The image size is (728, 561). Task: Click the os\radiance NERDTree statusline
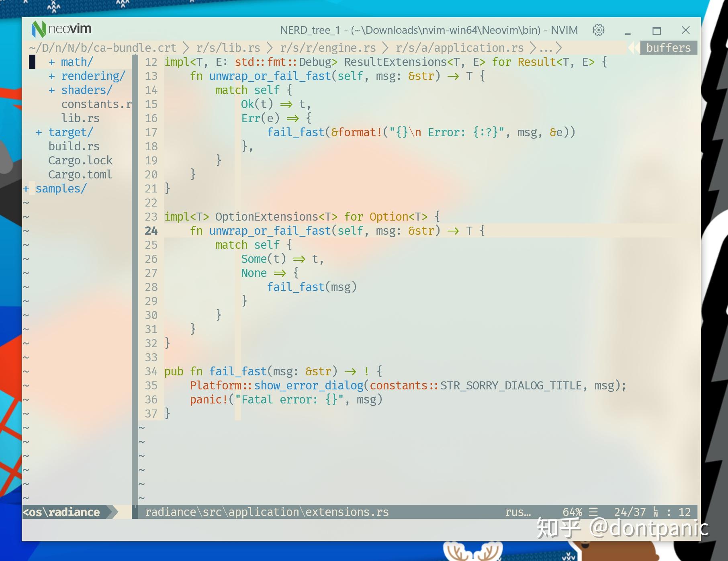point(61,512)
